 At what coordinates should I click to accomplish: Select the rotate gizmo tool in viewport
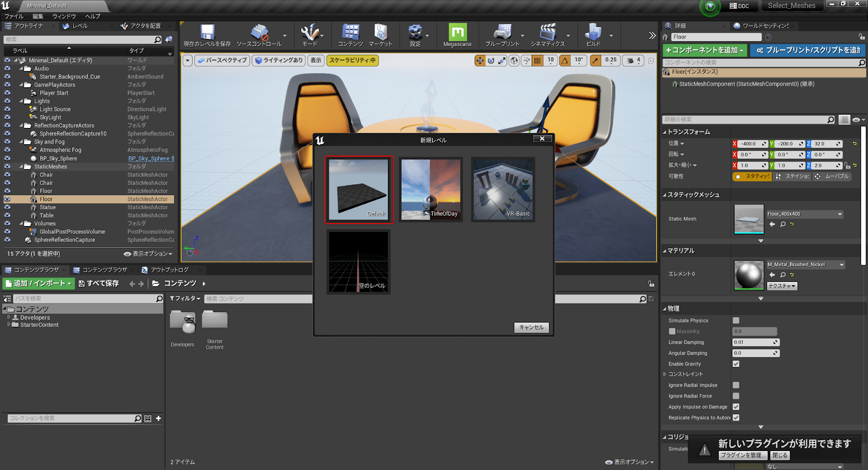[491, 60]
